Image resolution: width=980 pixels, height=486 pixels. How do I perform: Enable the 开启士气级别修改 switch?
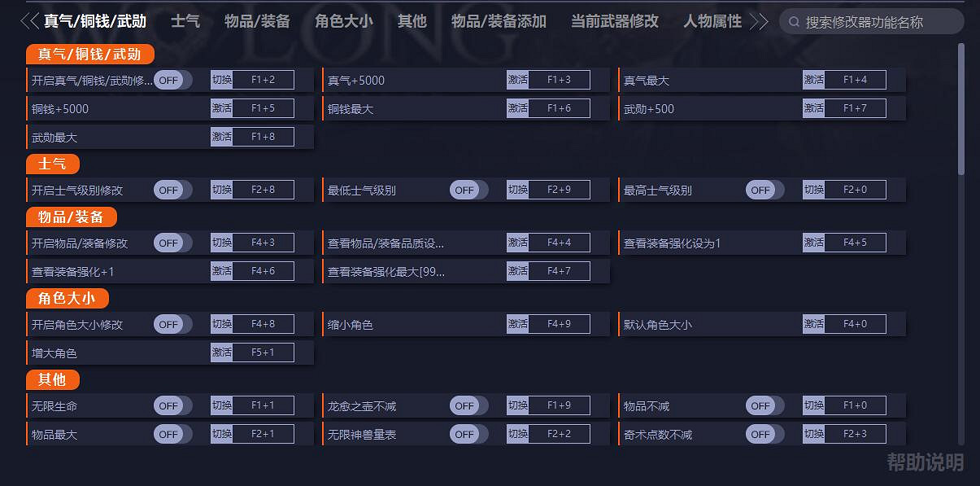[171, 189]
